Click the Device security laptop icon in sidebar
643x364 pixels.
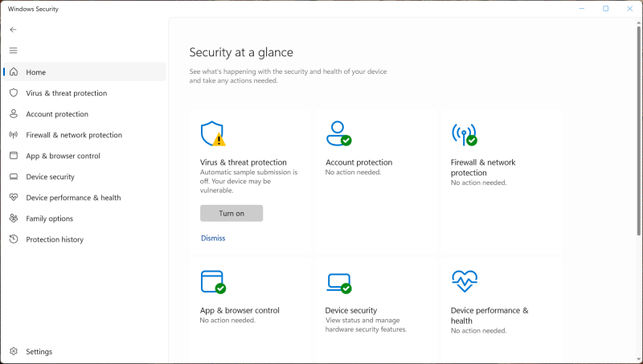14,177
